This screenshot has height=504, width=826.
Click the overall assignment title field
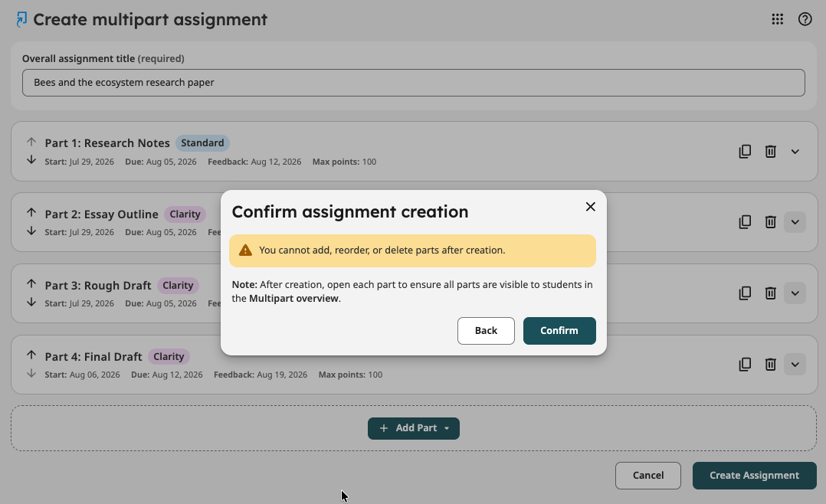(x=414, y=83)
